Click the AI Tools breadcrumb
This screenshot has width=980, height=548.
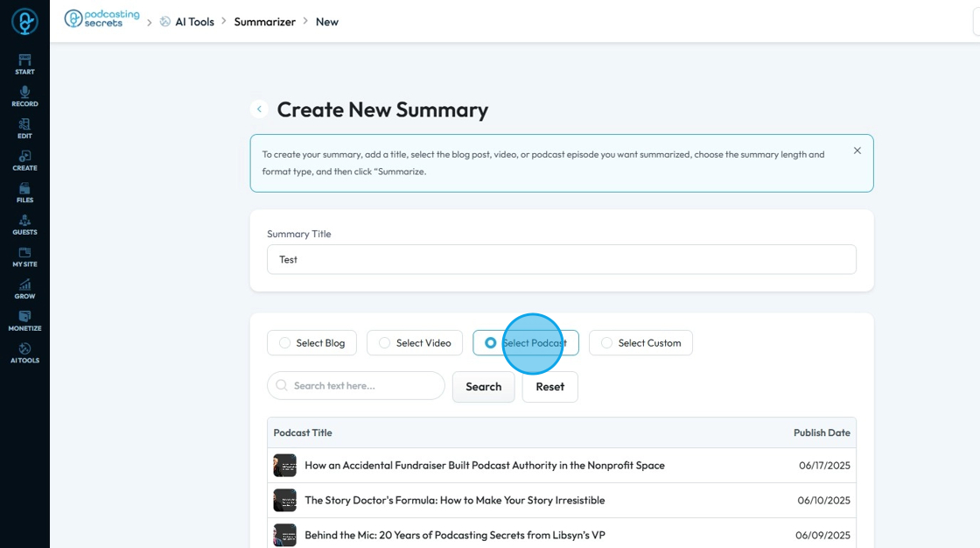click(193, 22)
